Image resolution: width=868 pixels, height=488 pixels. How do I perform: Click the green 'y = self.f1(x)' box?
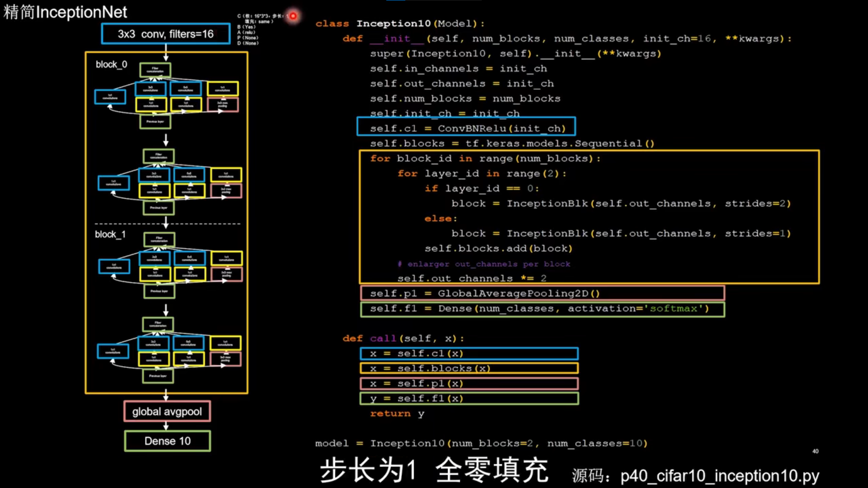[x=469, y=398]
